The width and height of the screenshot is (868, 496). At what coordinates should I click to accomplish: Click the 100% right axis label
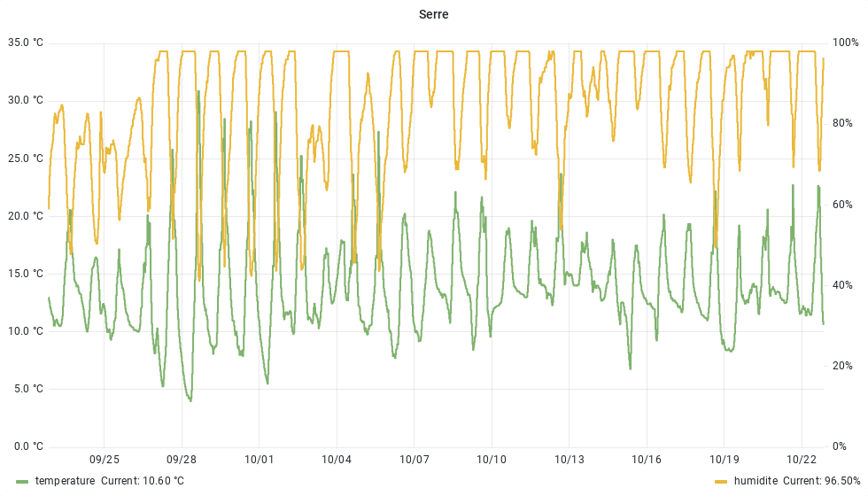tap(845, 43)
